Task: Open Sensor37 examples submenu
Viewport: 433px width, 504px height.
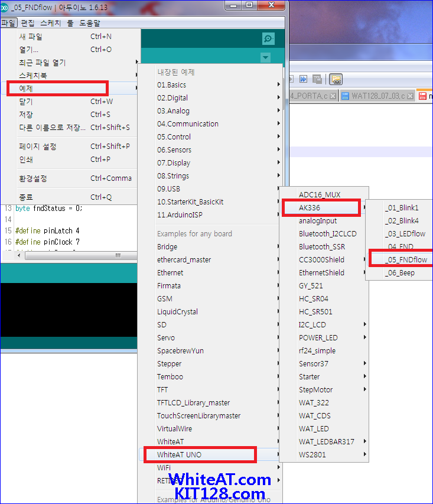Action: pyautogui.click(x=324, y=364)
